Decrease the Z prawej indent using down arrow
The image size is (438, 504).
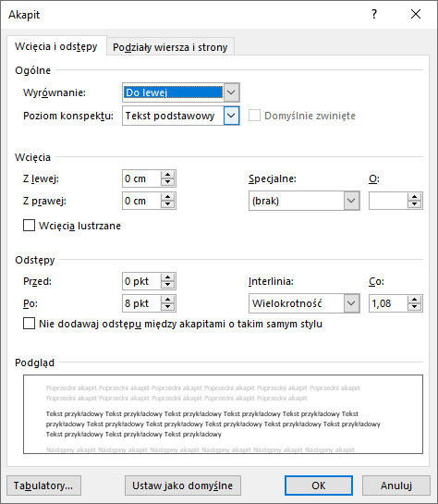(167, 204)
